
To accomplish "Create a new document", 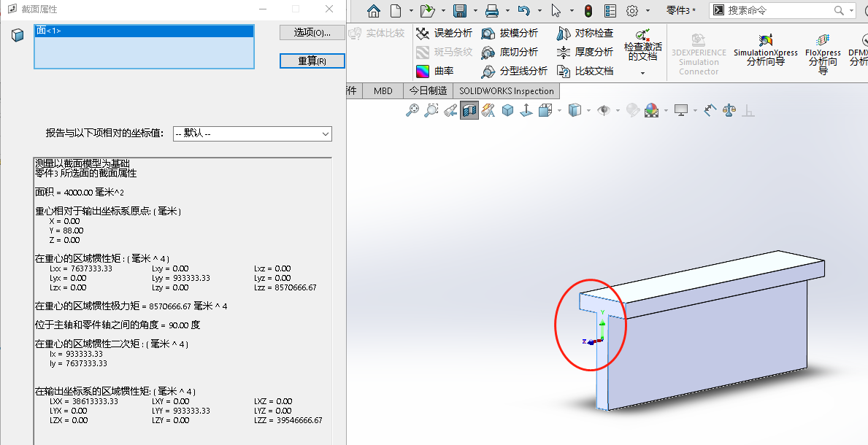I will pos(395,10).
